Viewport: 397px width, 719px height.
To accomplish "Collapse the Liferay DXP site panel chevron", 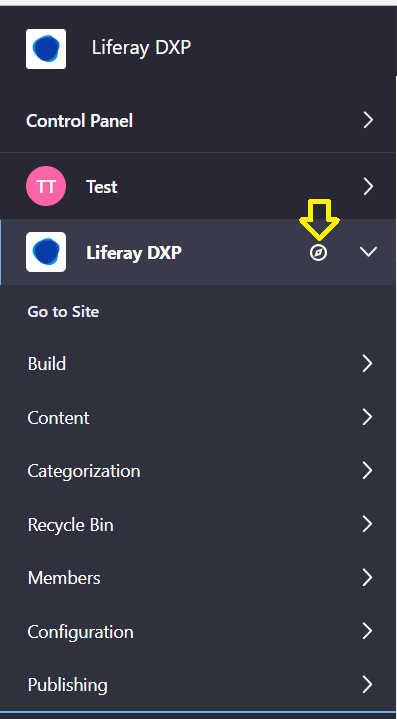I will tap(368, 252).
